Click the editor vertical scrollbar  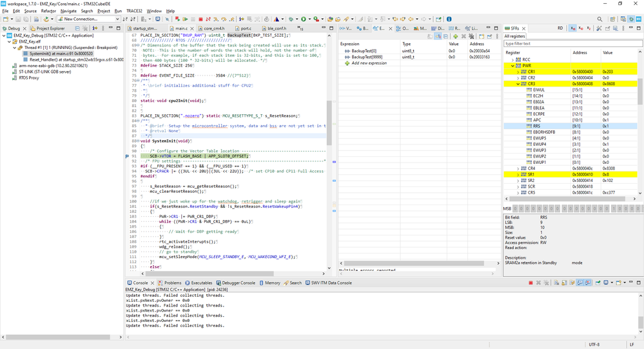[x=329, y=123]
